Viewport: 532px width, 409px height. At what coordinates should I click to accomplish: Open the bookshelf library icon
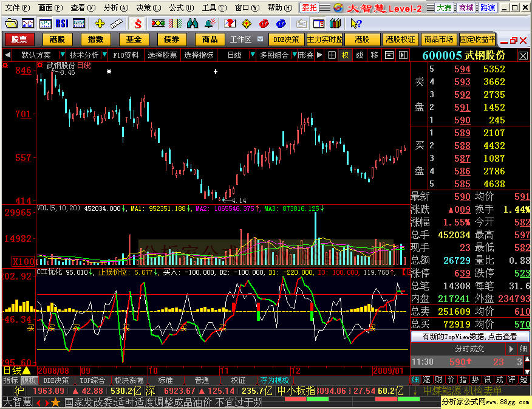coord(335,24)
